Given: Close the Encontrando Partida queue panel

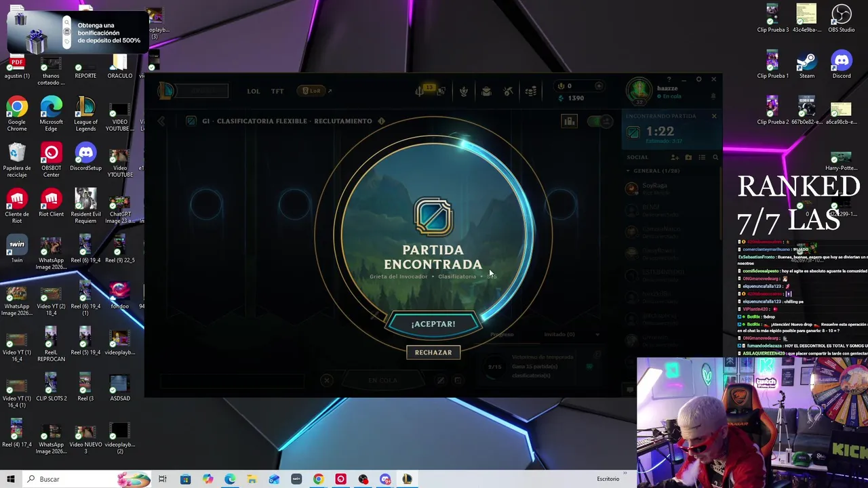Looking at the screenshot, I should tap(714, 116).
